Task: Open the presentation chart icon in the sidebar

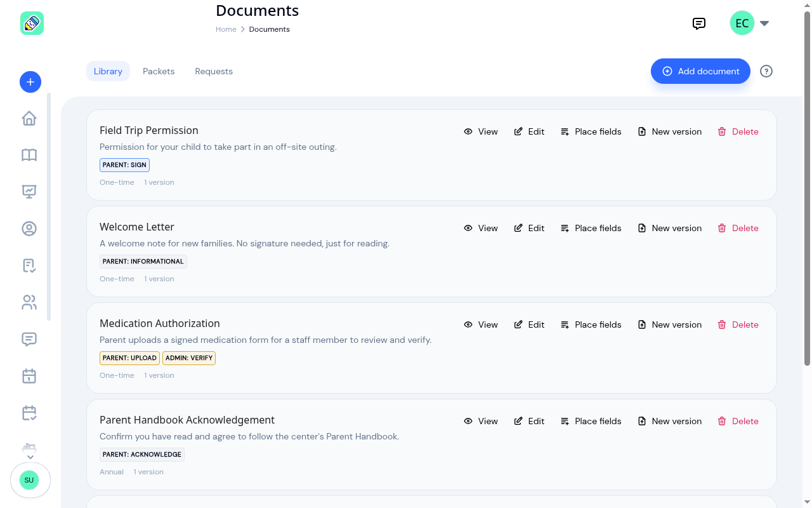Action: coord(29,192)
